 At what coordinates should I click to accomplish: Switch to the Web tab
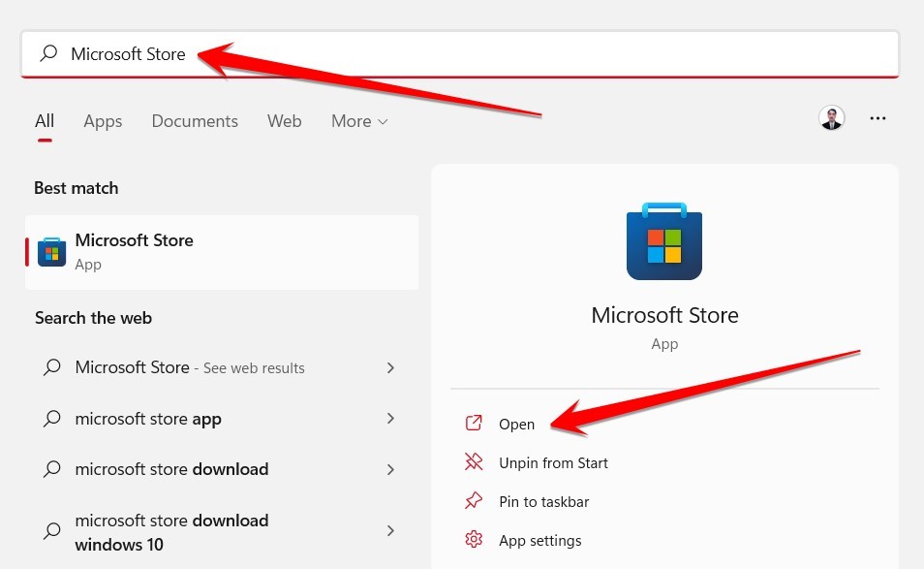(x=285, y=121)
